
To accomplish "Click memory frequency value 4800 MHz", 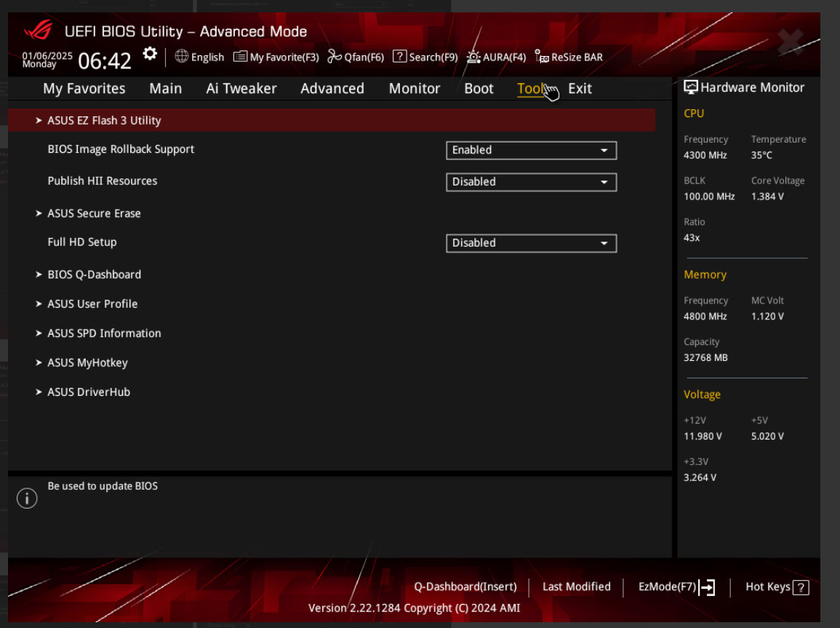I will pyautogui.click(x=705, y=317).
